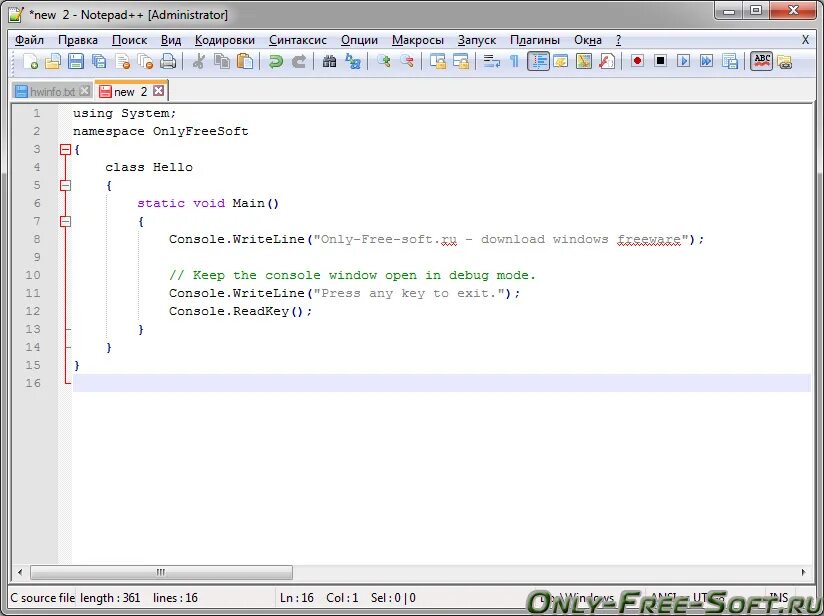Zoom out with the magnifier minus icon
This screenshot has width=824, height=616.
(406, 61)
